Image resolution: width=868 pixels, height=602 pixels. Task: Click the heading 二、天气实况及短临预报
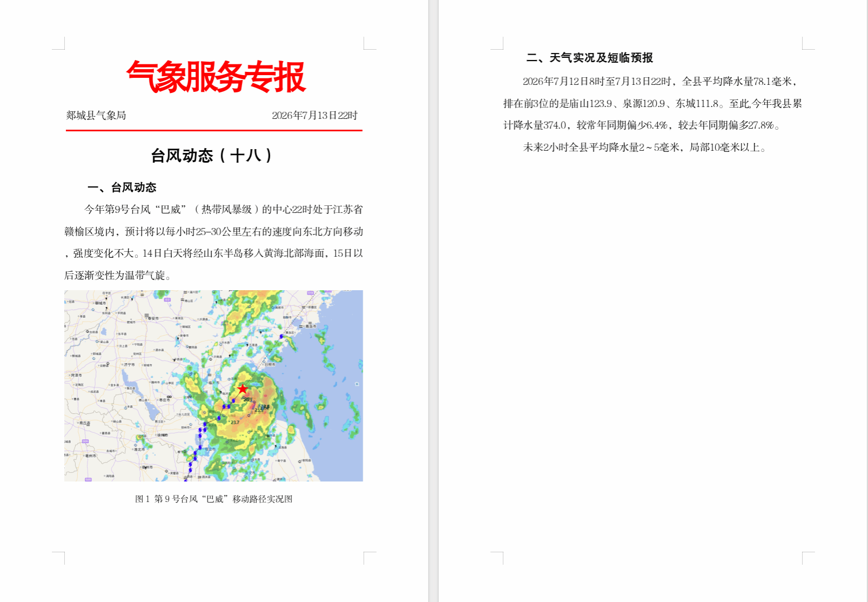[590, 58]
